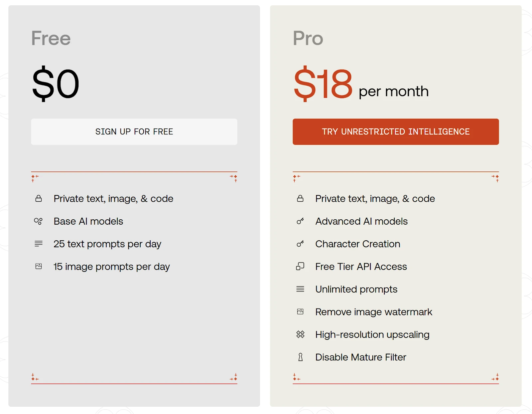Click the lock icon in Free plan

(x=39, y=199)
